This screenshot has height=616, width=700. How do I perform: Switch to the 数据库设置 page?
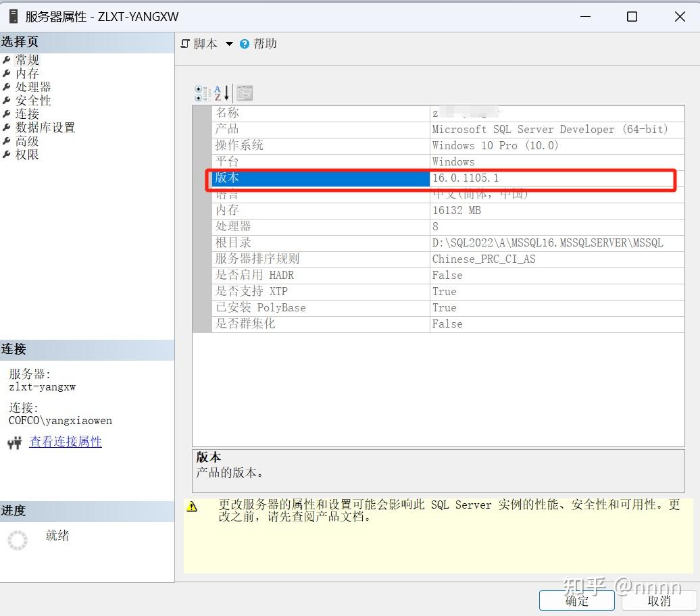[45, 127]
